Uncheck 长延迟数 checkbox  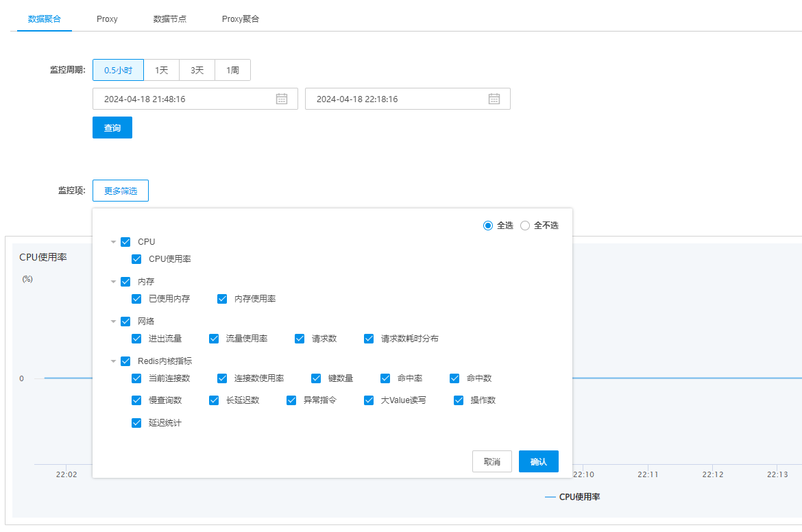click(x=214, y=400)
